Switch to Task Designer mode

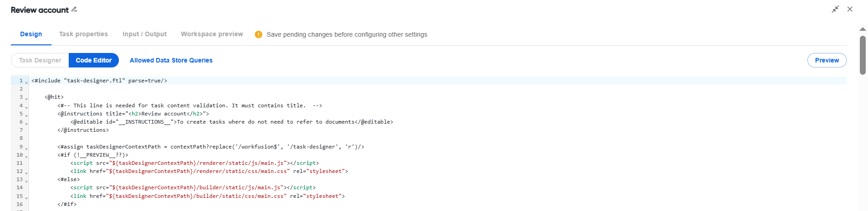(40, 60)
